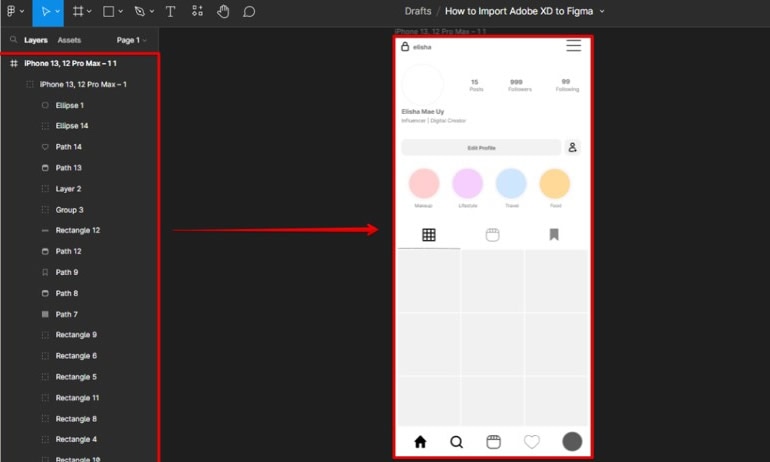Click the gray profile avatar in bottom nav
The width and height of the screenshot is (770, 462).
(572, 441)
